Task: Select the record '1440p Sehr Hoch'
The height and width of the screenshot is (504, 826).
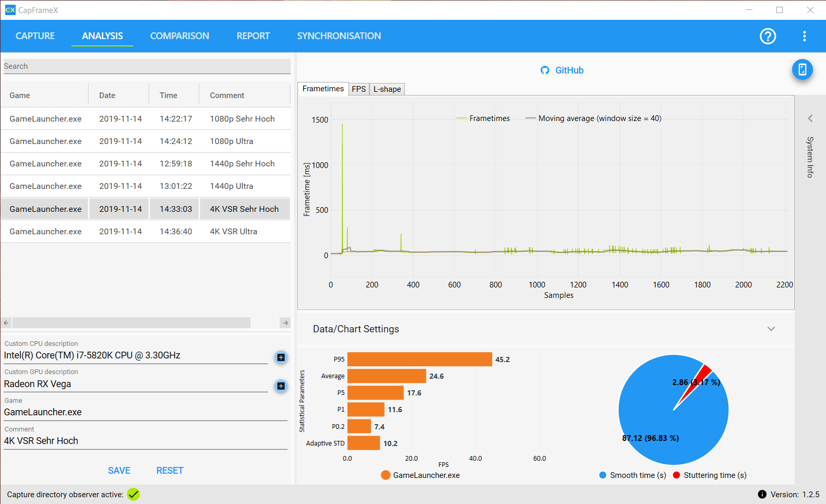Action: coord(146,164)
